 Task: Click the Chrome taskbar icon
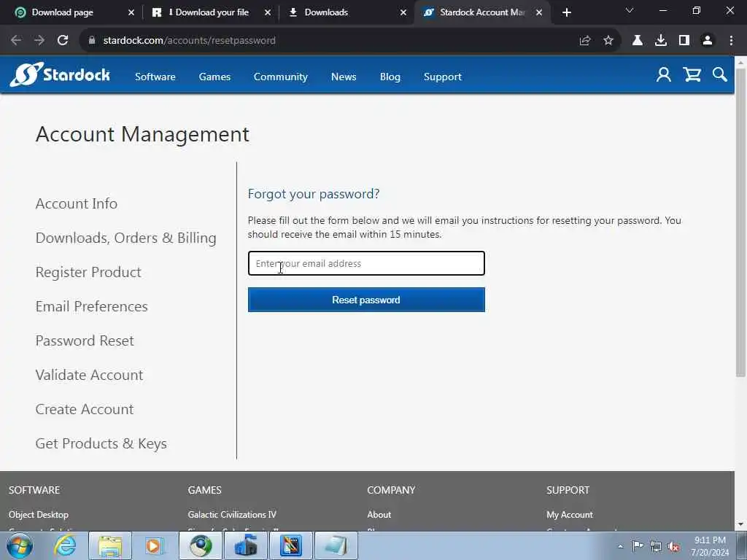pyautogui.click(x=201, y=545)
